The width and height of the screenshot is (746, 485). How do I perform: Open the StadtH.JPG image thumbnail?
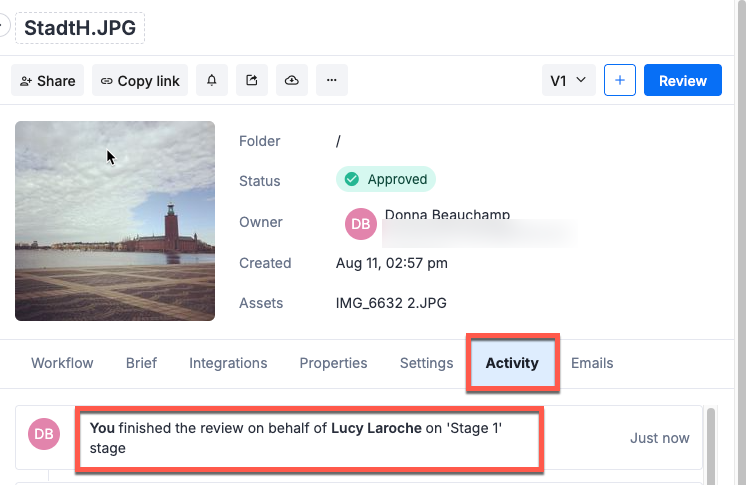115,221
